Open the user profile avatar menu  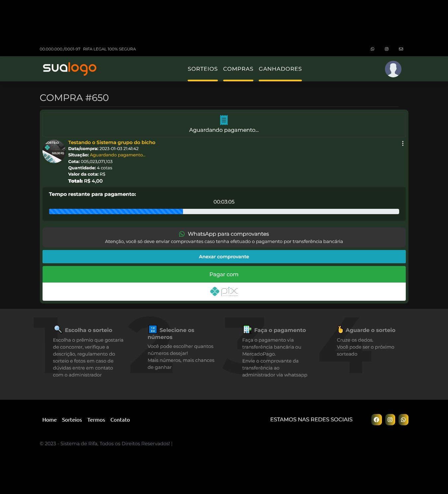[x=393, y=69]
